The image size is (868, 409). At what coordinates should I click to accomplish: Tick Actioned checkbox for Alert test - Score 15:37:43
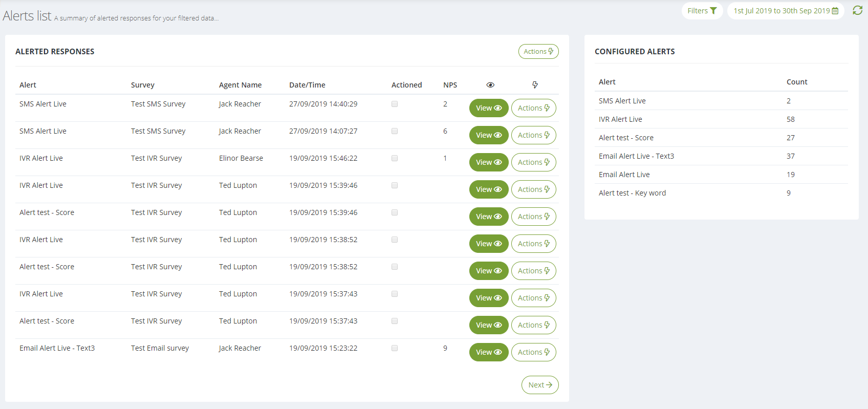coord(395,321)
